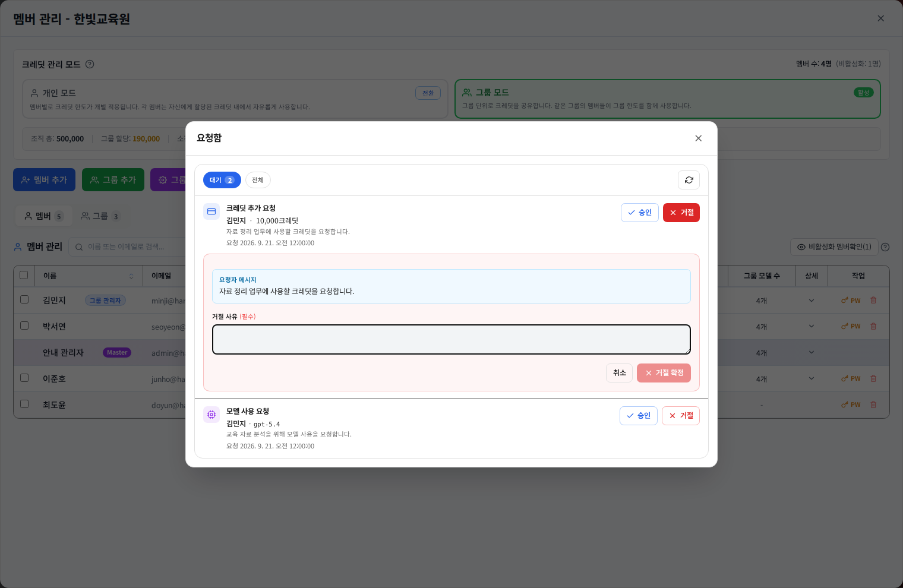Check the box for member 박서연

24,325
